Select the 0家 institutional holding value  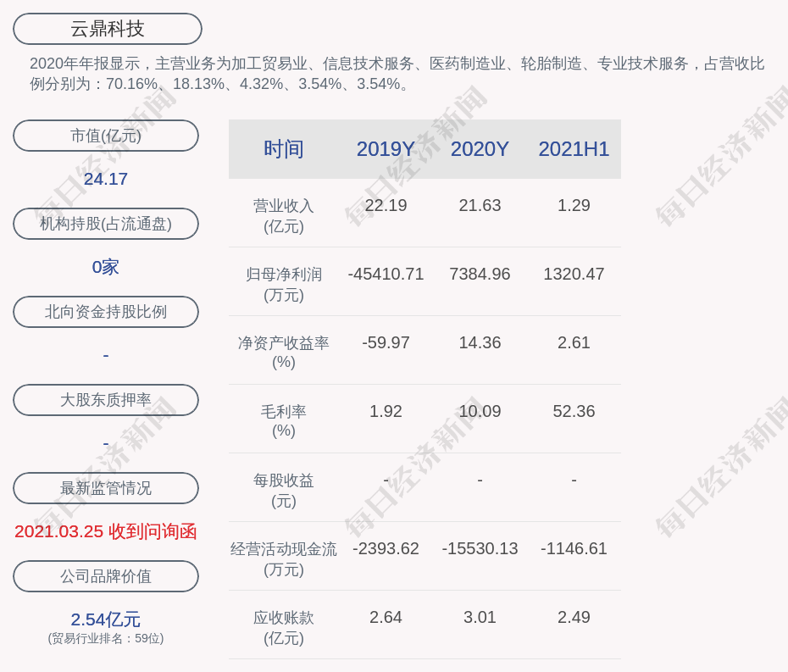(x=106, y=267)
